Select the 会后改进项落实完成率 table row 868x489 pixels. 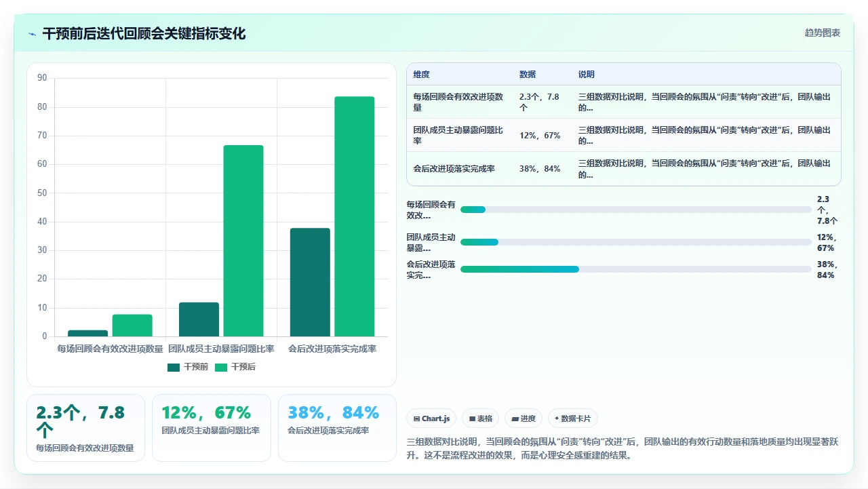click(624, 169)
